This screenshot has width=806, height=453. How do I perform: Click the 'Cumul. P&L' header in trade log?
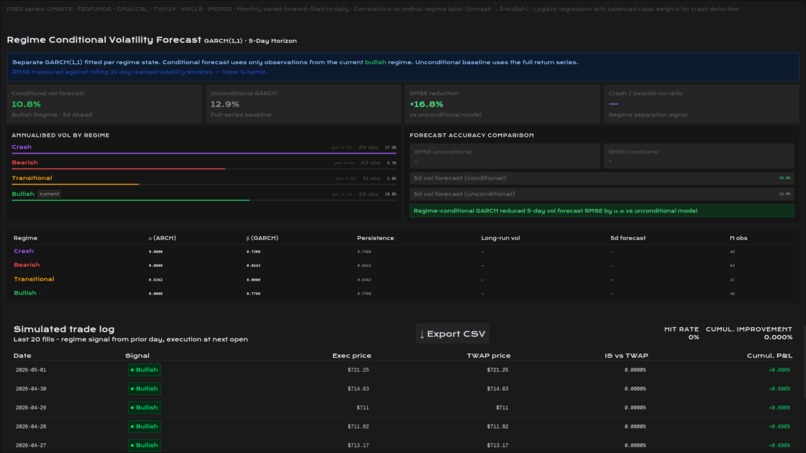coord(770,356)
